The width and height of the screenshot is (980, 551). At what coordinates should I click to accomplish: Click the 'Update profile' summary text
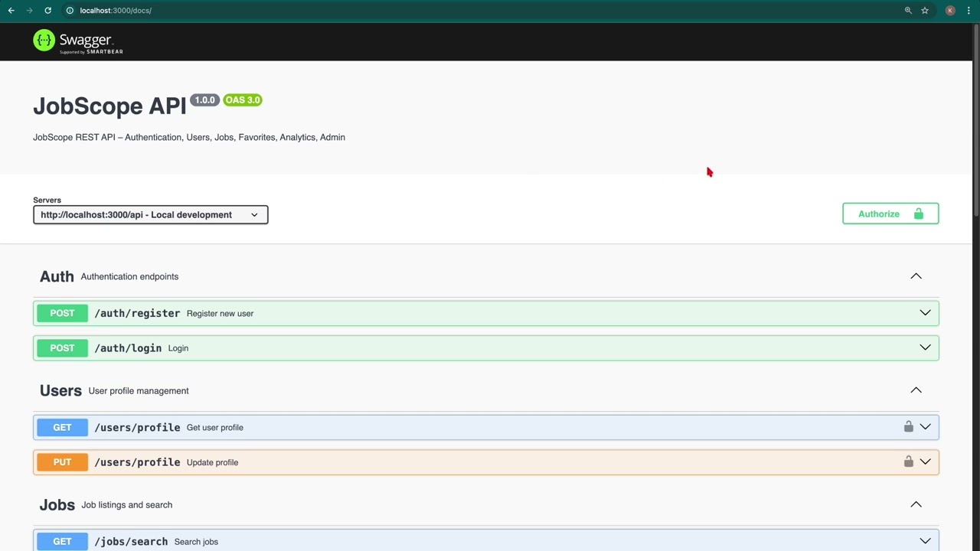click(x=212, y=462)
